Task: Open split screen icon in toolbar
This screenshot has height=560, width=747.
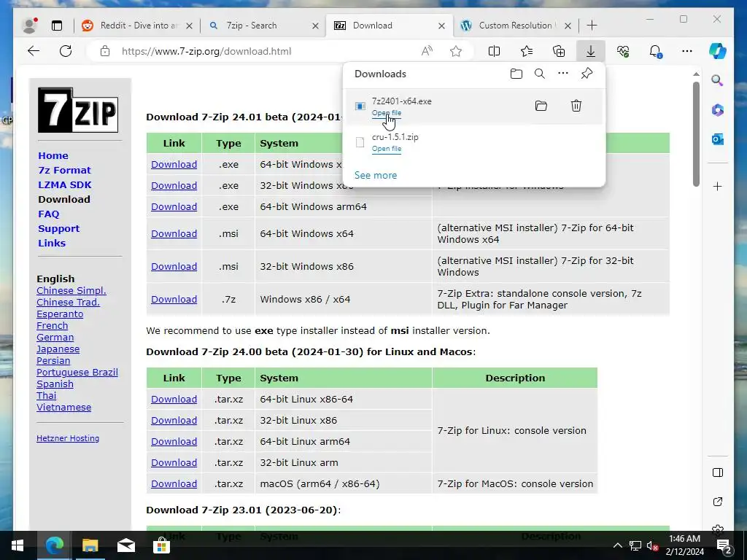Action: click(494, 51)
